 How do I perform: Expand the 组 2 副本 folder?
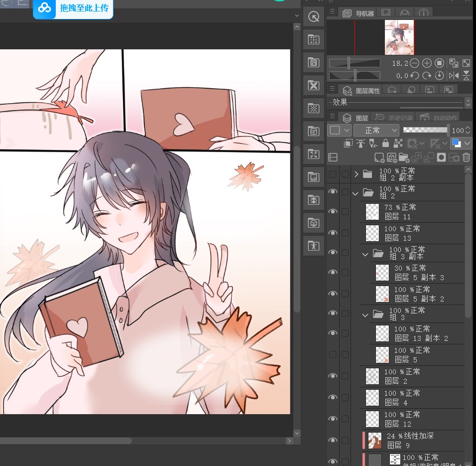coord(356,174)
